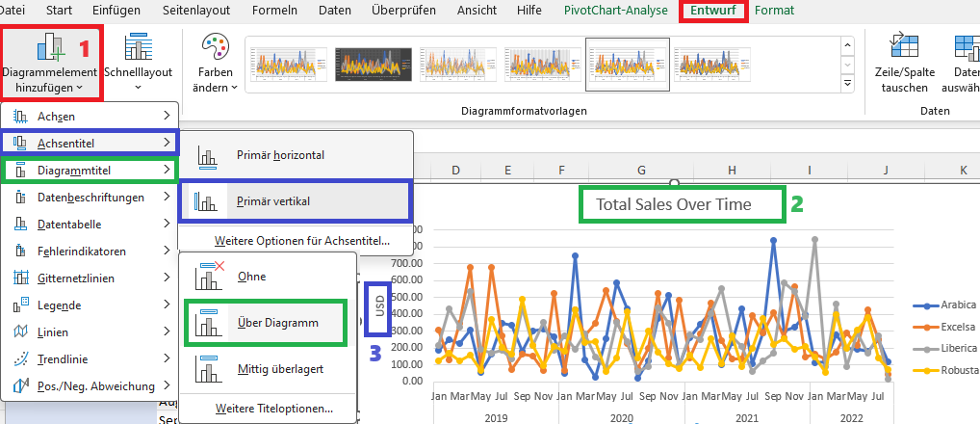Click the USD vertical axis title
Viewport: 980px width, 424px height.
click(x=379, y=307)
